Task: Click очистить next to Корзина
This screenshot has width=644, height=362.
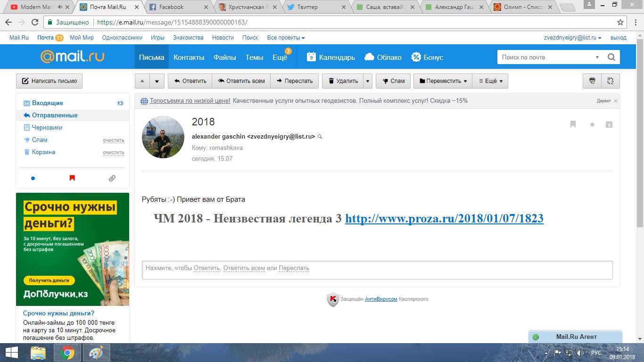Action: pos(114,153)
